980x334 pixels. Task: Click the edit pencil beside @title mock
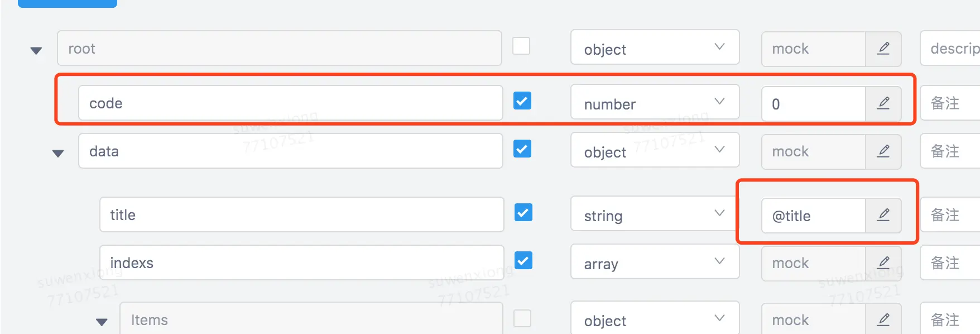(883, 215)
